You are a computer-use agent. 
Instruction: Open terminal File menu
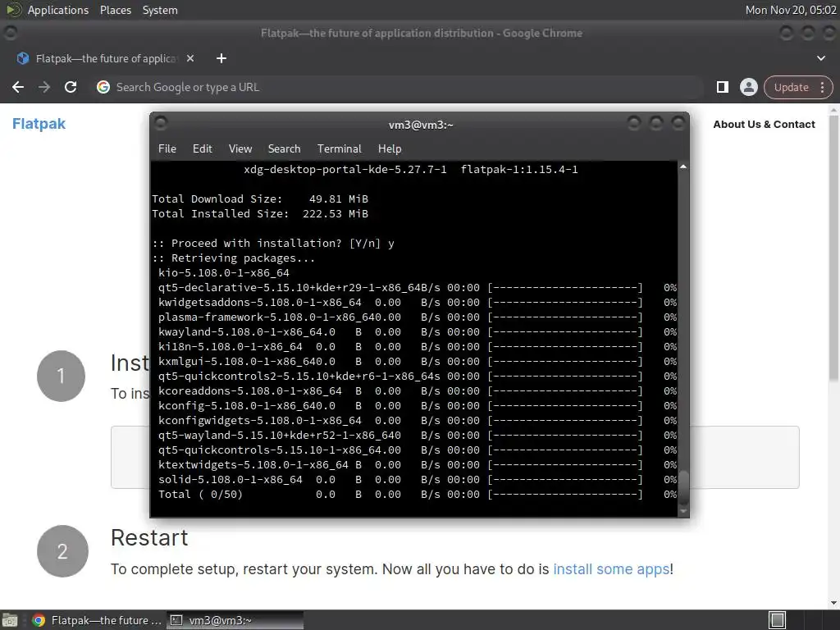tap(167, 149)
